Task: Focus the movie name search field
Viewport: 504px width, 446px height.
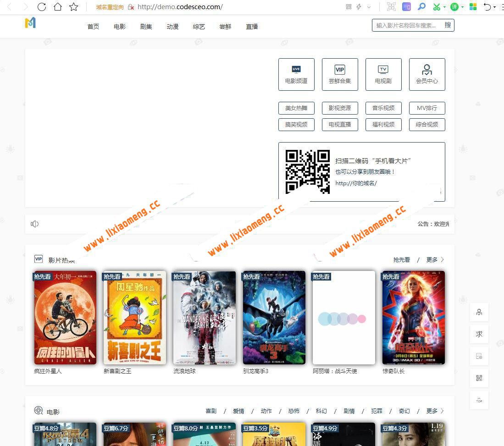Action: click(x=407, y=25)
